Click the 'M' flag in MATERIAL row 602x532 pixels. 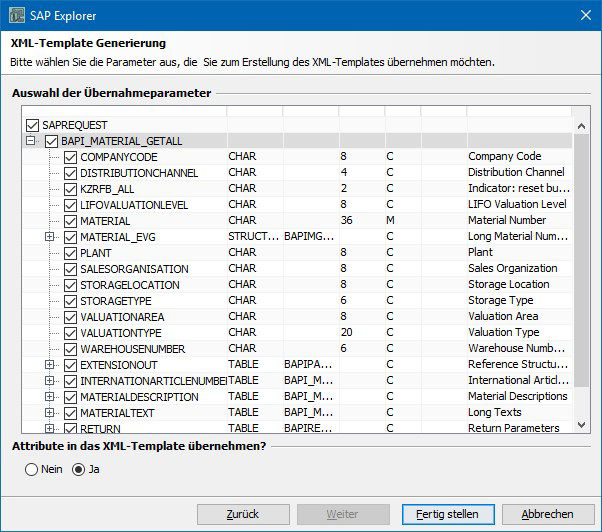point(390,220)
